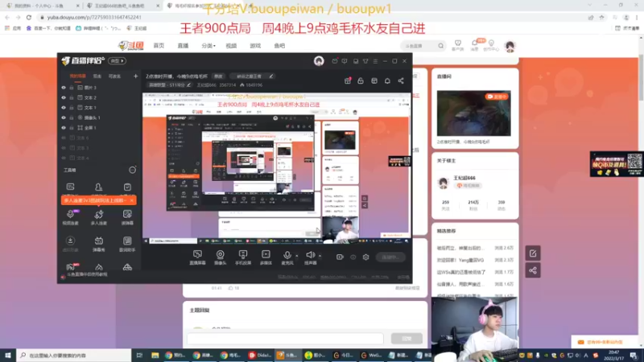Open the Windows Start button

pos(8,355)
